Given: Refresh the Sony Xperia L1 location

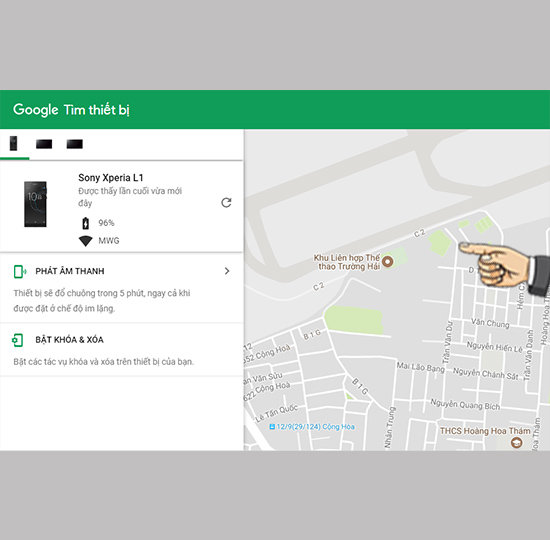Looking at the screenshot, I should point(226,202).
